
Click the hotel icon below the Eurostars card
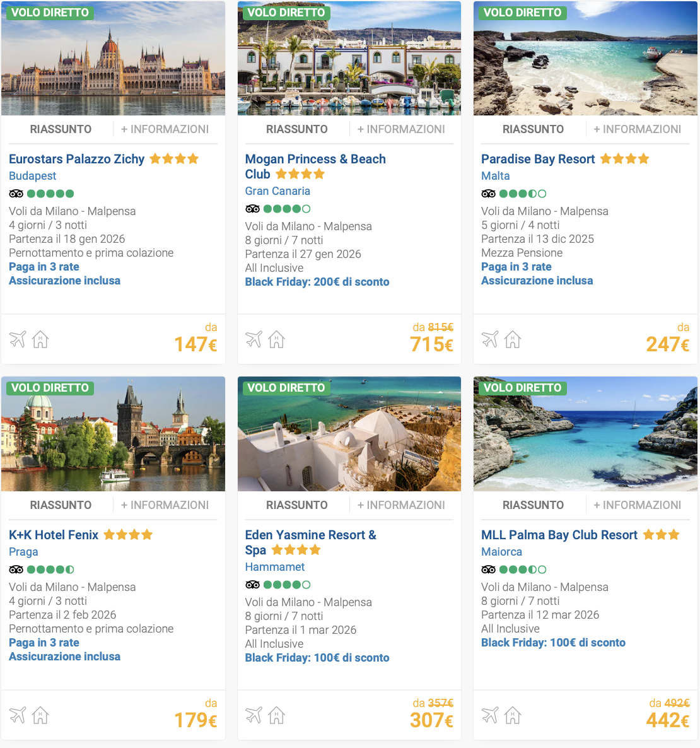tap(40, 339)
